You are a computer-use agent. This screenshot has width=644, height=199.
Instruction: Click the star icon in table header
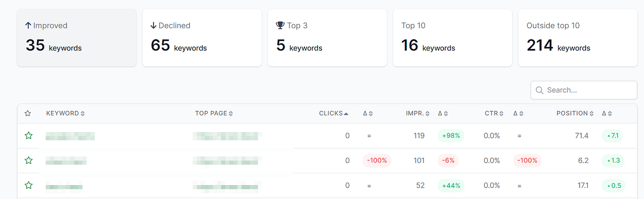(x=28, y=113)
